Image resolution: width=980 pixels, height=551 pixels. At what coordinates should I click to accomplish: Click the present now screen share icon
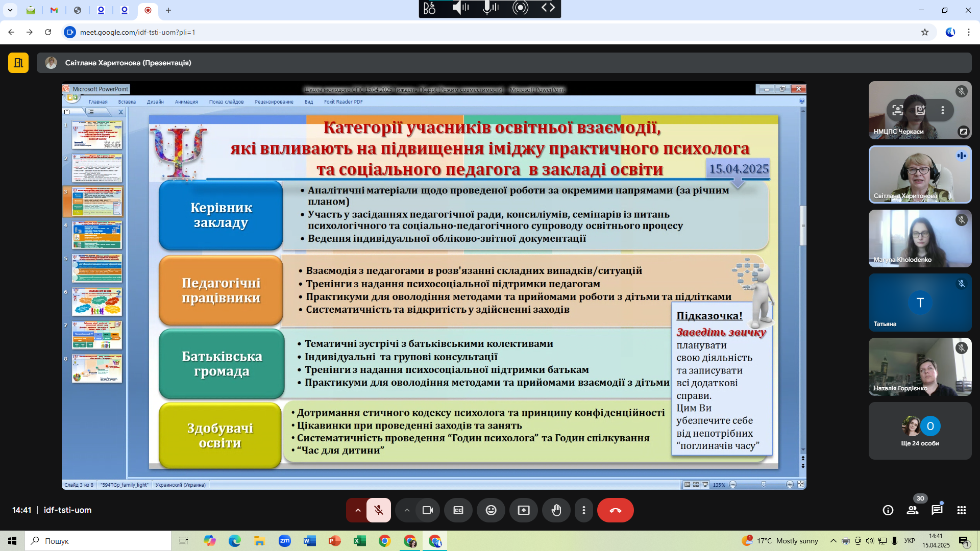coord(524,510)
